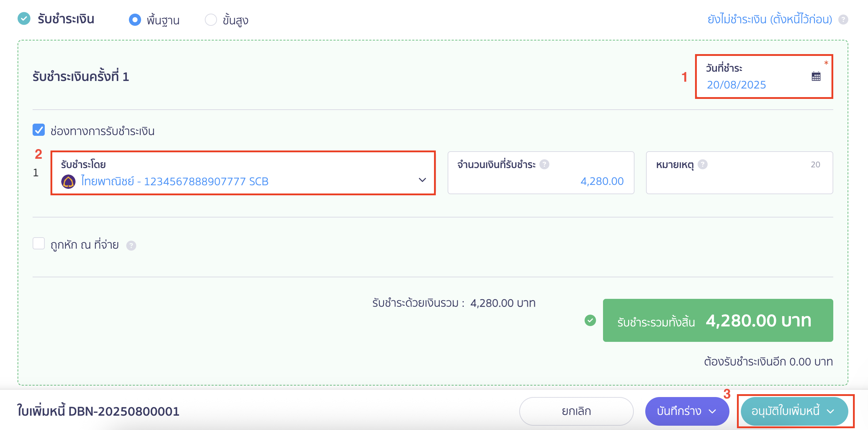
Task: Expand the รับชำระโดย bank account dropdown
Action: pos(243,173)
